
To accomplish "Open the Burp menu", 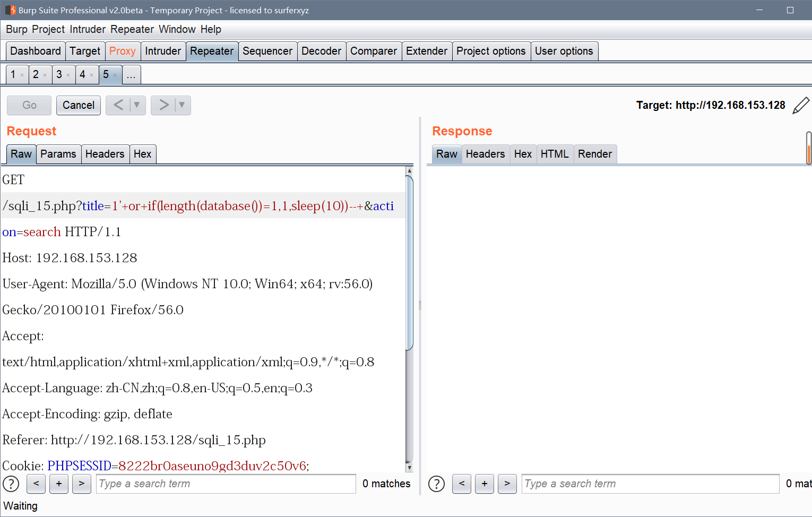I will tap(16, 29).
